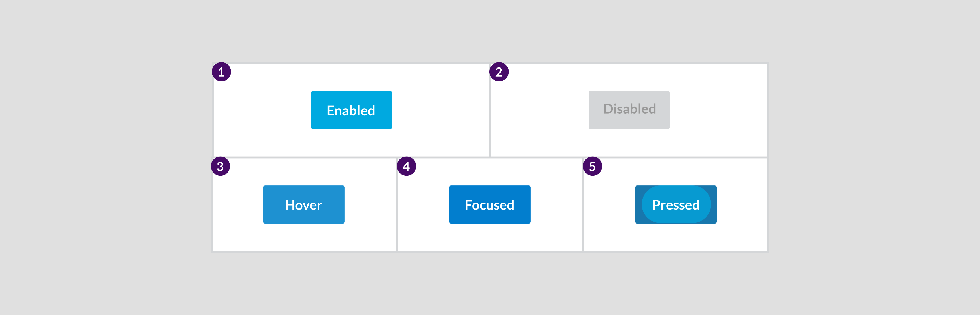Click the purple number 1 badge
This screenshot has height=315, width=980.
(221, 72)
